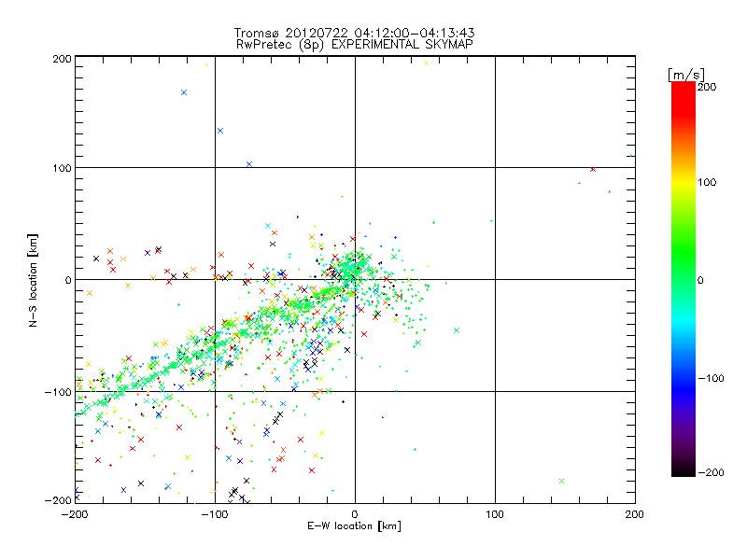Click the 'RwPretec (8p) EXPERIMENTAL SKYMAP' subtitle
747x560 pixels.
pyautogui.click(x=355, y=45)
